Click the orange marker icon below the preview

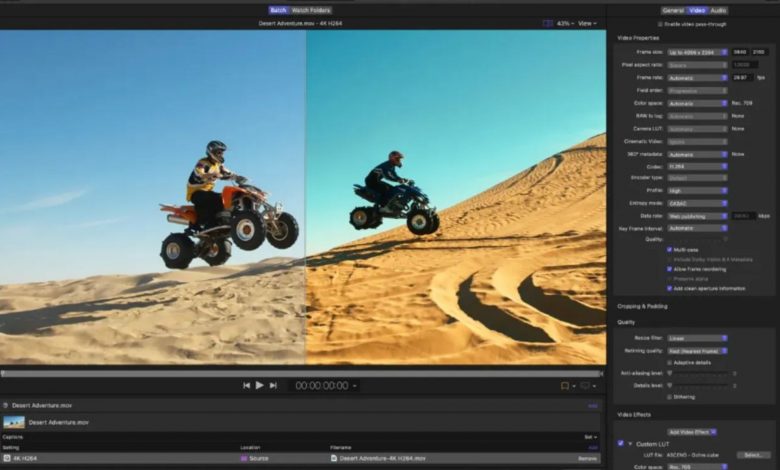coord(565,385)
